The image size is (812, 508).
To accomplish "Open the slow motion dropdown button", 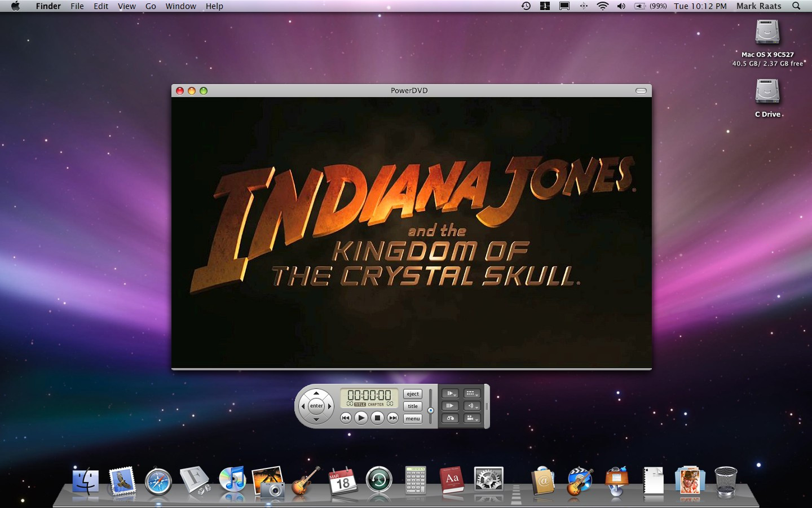I will [x=451, y=393].
